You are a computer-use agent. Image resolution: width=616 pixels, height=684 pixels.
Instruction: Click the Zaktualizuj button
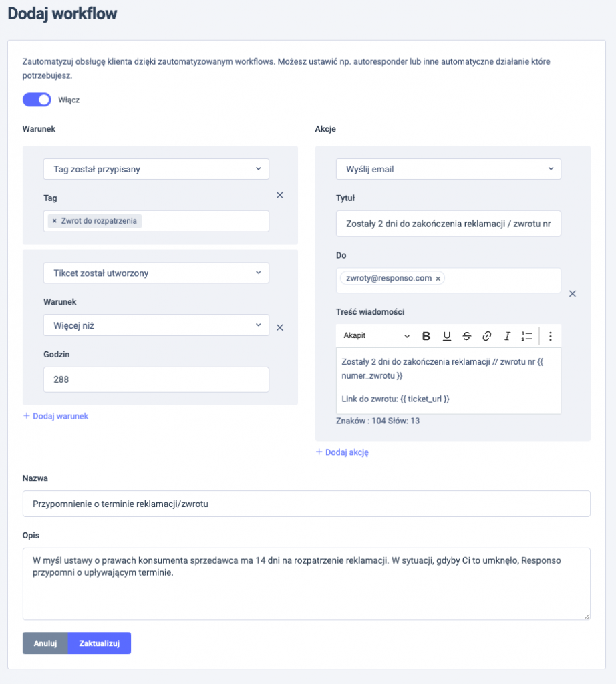click(x=100, y=643)
